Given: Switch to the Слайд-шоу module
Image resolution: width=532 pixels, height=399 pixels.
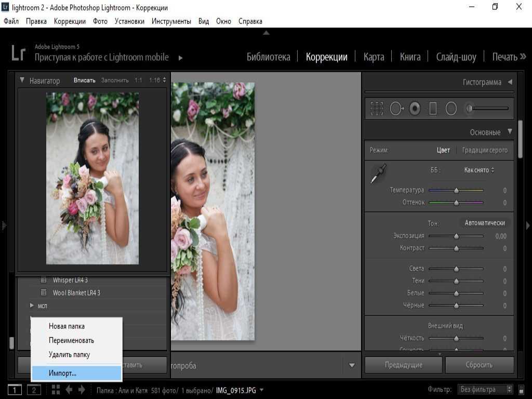Looking at the screenshot, I should [x=456, y=57].
